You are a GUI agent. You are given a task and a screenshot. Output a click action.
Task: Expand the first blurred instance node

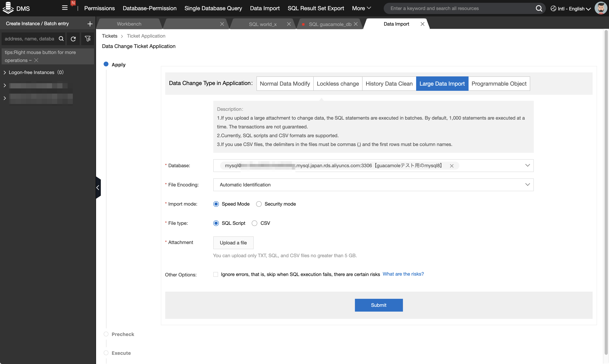tap(5, 86)
